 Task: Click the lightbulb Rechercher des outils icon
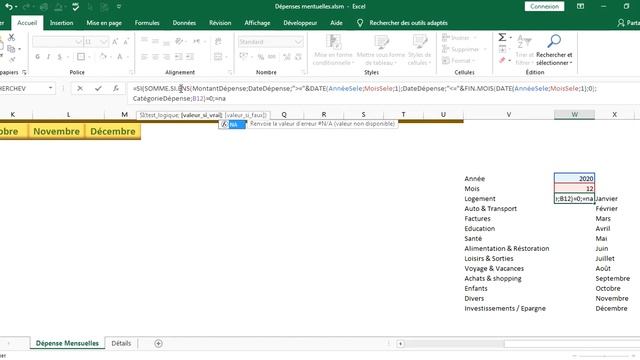(360, 23)
